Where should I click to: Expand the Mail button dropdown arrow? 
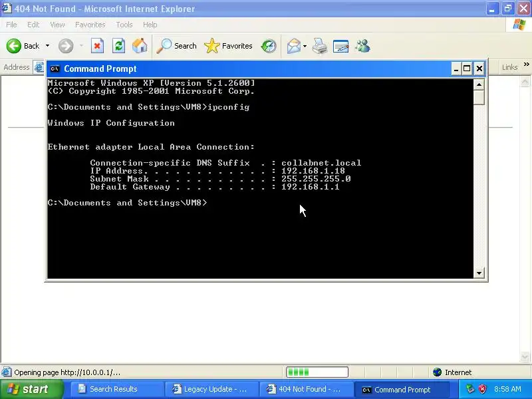pos(305,46)
